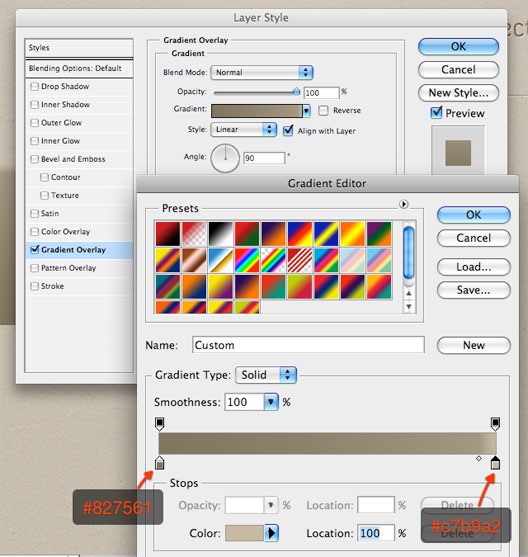Enable the Satin checkbox
The width and height of the screenshot is (528, 557).
pos(34,213)
